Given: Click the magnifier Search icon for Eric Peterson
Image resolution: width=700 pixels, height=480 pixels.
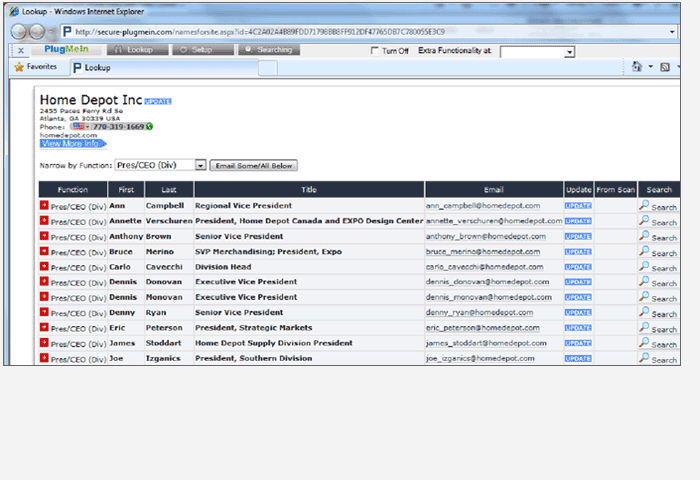Looking at the screenshot, I should 644,327.
